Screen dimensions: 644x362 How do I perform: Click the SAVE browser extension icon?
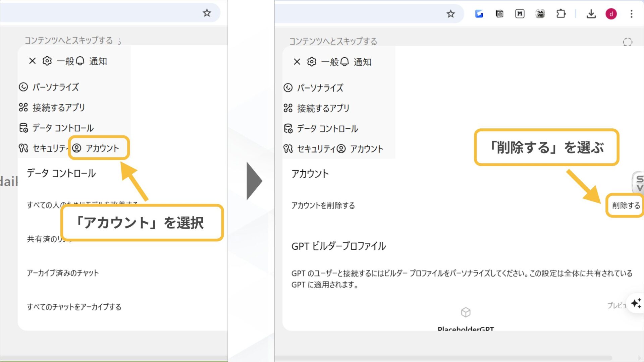[x=540, y=14]
